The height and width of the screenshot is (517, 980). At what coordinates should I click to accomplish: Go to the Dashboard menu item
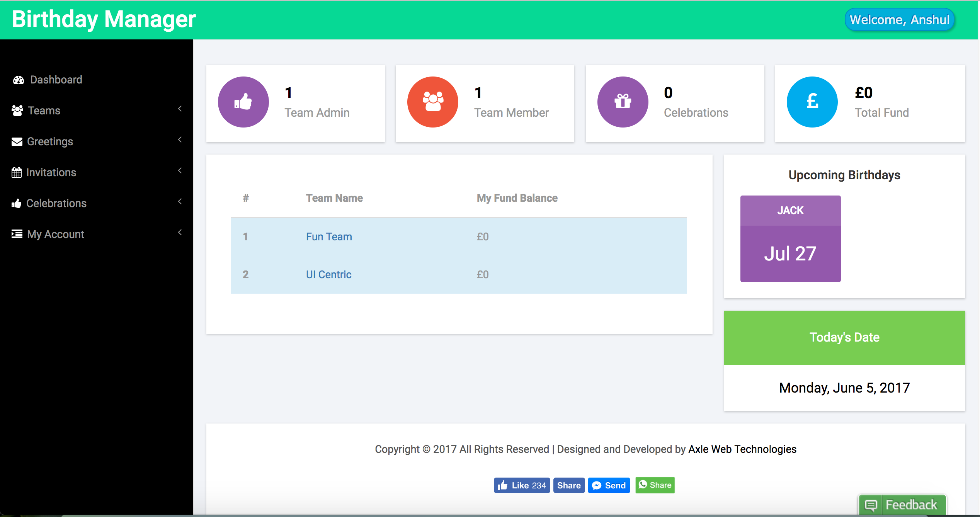click(x=56, y=80)
